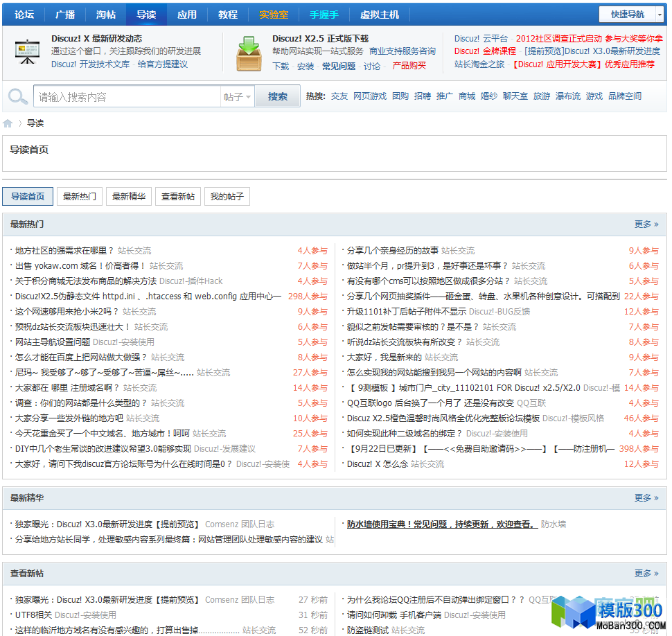Viewport: 672px width, 636px height.
Task: Open thread 关于积分商城无法发布商品的解决方法
Action: pyautogui.click(x=86, y=281)
